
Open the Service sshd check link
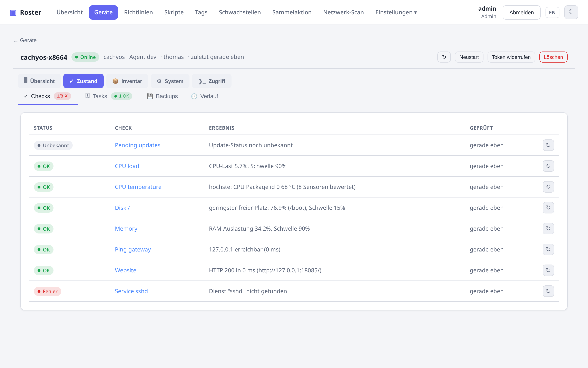click(131, 291)
